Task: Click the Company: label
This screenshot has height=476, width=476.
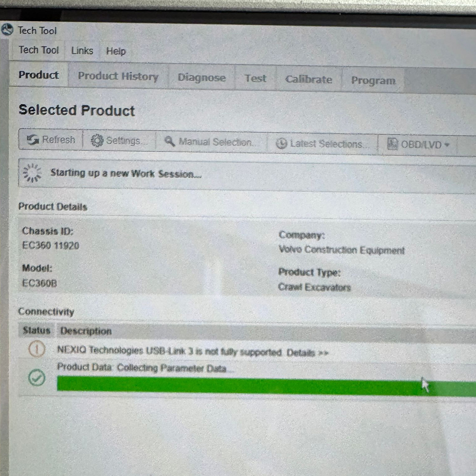Action: 302,235
